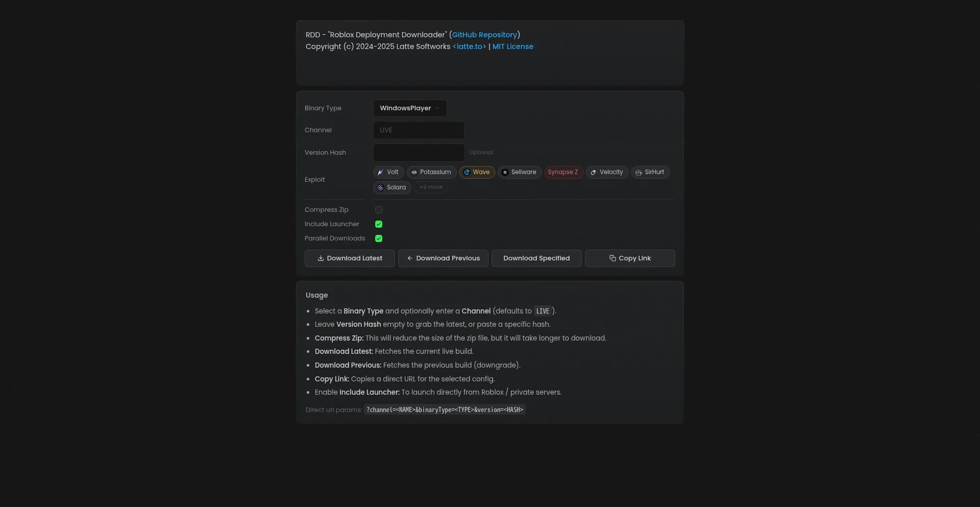Screen dimensions: 980x507
Task: Uncheck the Include Launcher checkbox
Action: point(379,224)
